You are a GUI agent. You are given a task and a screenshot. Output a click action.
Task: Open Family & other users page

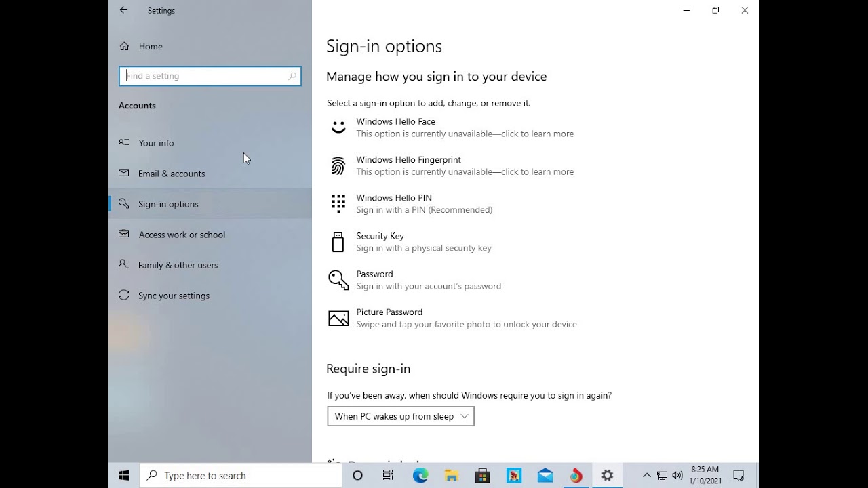pos(210,264)
